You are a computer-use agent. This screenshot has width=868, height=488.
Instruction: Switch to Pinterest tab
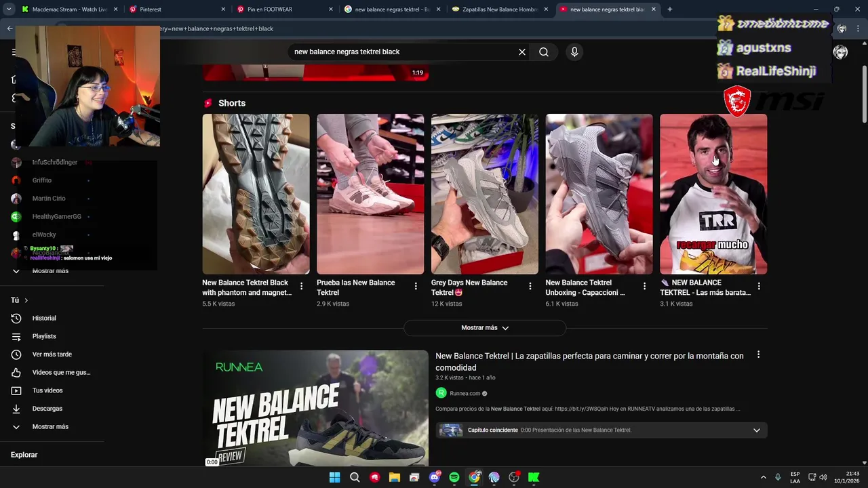tap(176, 9)
